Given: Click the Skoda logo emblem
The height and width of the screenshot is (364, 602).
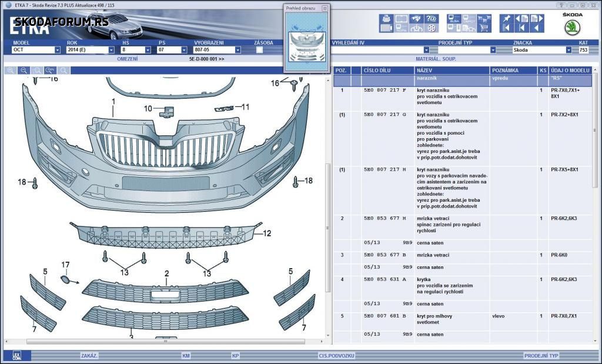Looking at the screenshot, I should [x=572, y=27].
